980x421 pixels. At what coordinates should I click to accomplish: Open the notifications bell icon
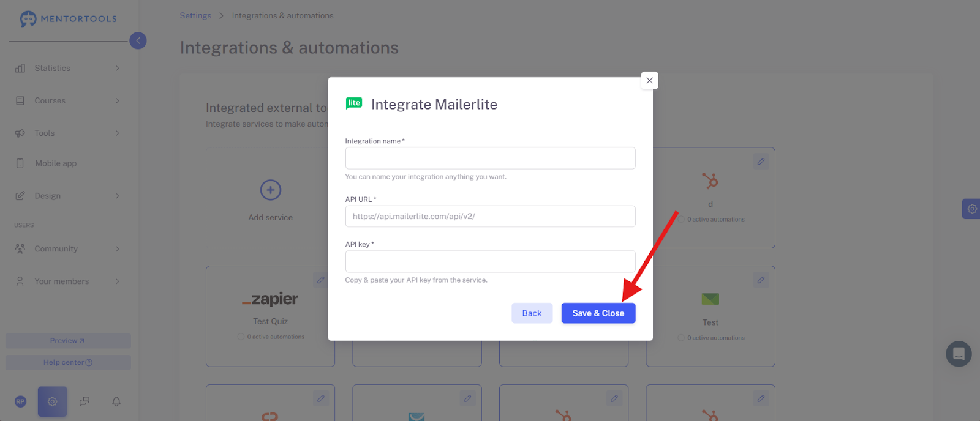coord(116,401)
